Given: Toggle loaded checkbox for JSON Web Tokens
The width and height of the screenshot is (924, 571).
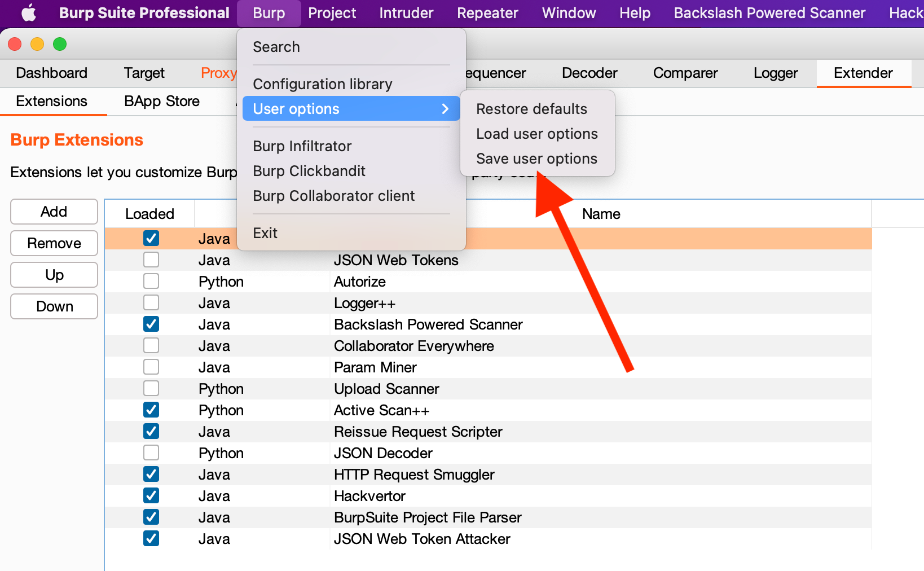Looking at the screenshot, I should coord(151,260).
